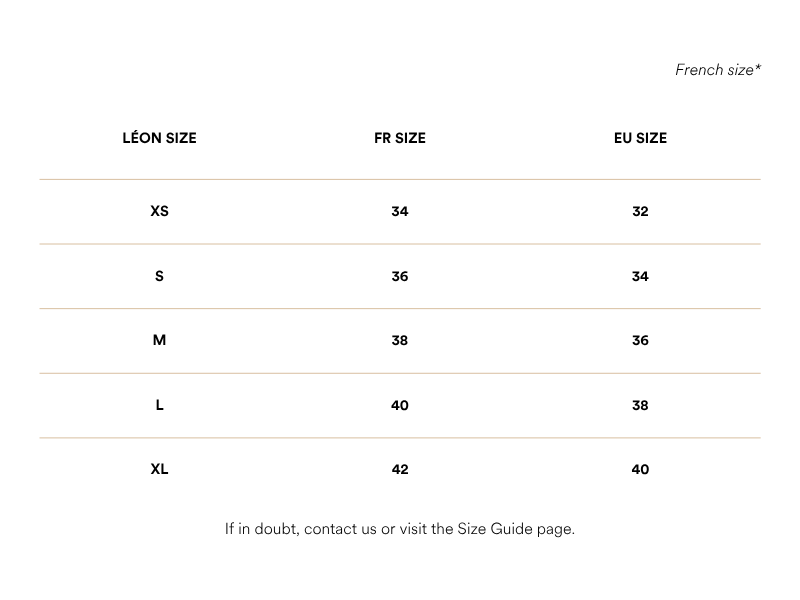800x600 pixels.
Task: Click FR size 38 in M row
Action: coord(399,340)
